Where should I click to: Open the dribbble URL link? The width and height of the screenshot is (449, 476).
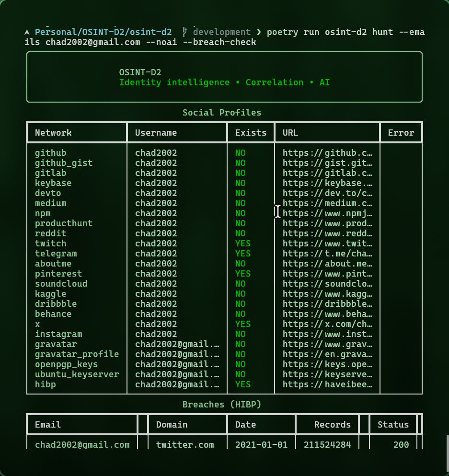[327, 303]
